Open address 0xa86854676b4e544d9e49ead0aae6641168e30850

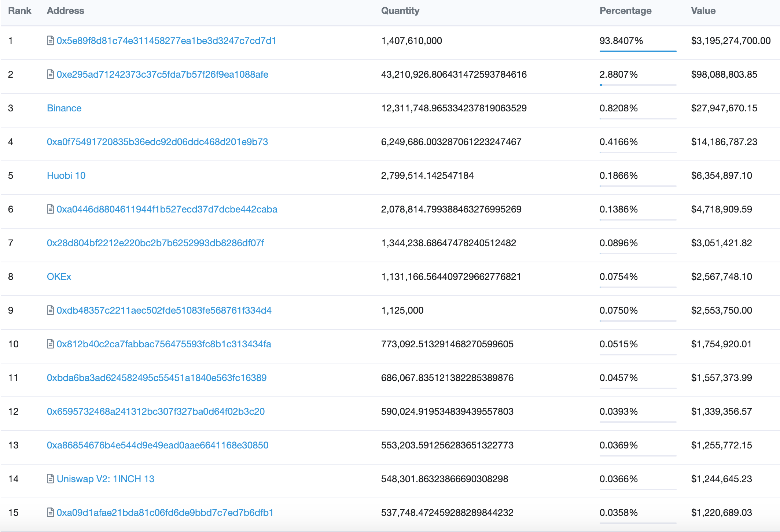[x=158, y=445]
